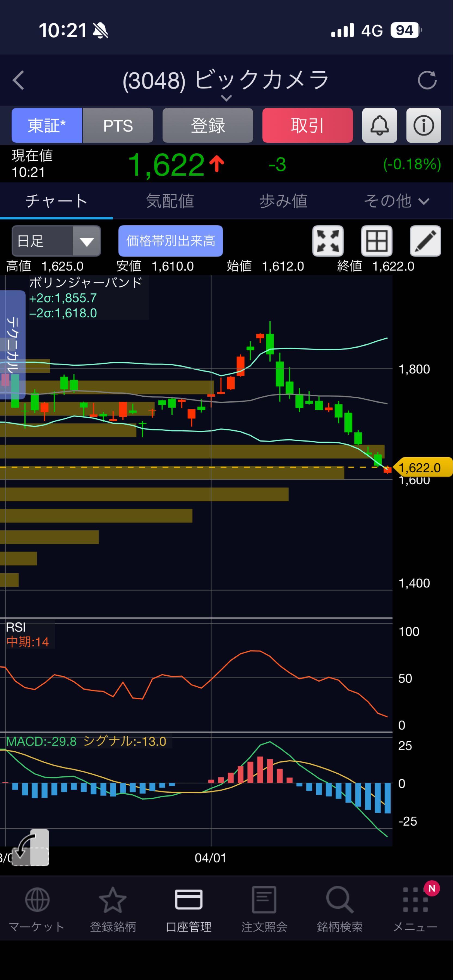Image resolution: width=453 pixels, height=980 pixels.
Task: Tap the −2σ:1,618.0 band value
Action: click(63, 313)
